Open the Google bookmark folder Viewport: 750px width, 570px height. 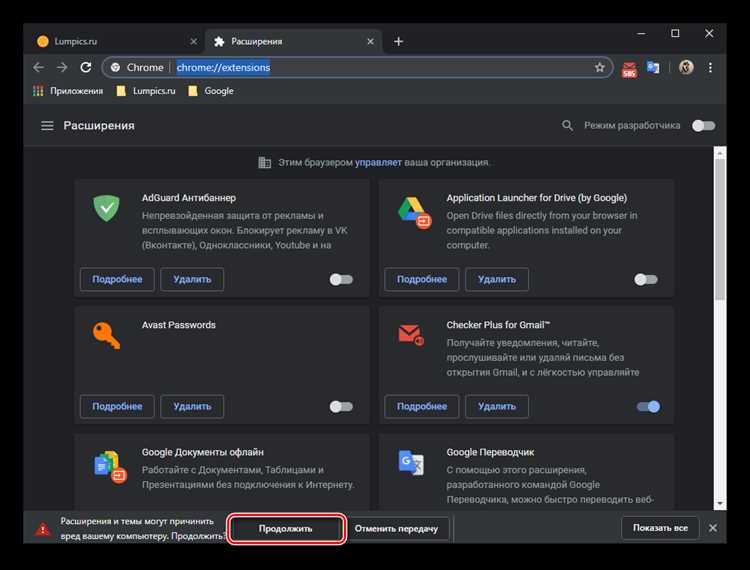pyautogui.click(x=211, y=91)
